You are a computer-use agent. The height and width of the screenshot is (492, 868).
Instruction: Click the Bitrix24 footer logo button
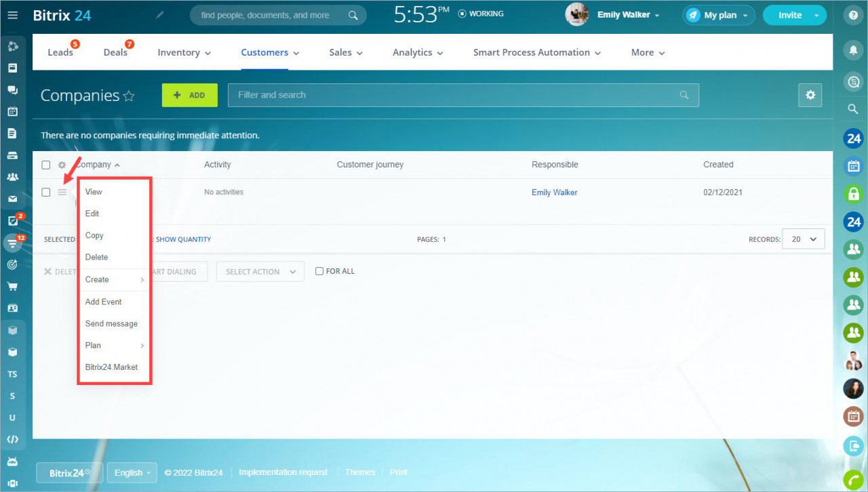[69, 472]
